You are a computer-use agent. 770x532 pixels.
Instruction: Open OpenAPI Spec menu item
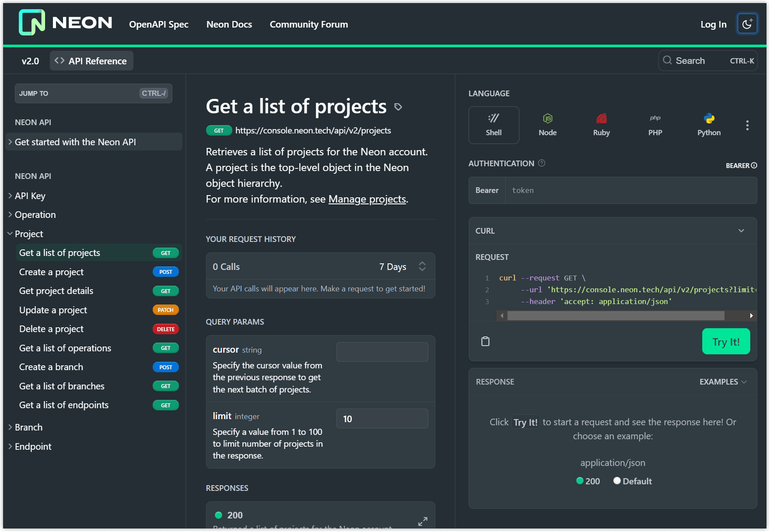pyautogui.click(x=159, y=24)
